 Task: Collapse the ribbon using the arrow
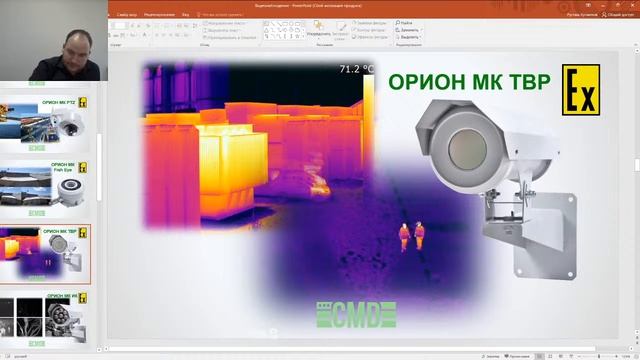(636, 44)
